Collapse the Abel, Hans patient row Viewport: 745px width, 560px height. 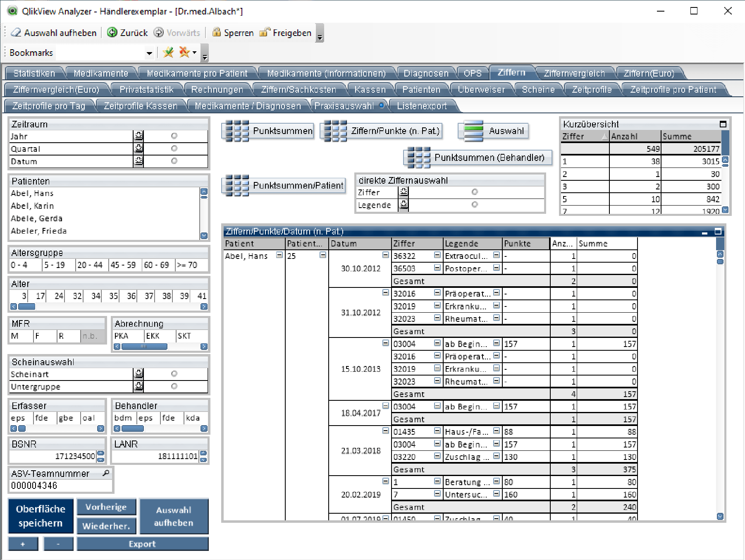[279, 255]
